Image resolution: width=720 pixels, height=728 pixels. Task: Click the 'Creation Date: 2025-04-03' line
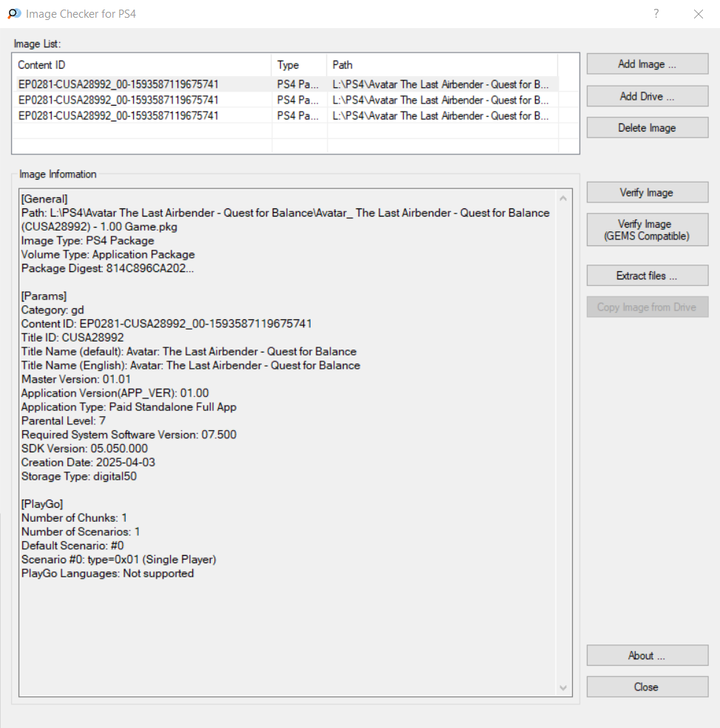(88, 463)
